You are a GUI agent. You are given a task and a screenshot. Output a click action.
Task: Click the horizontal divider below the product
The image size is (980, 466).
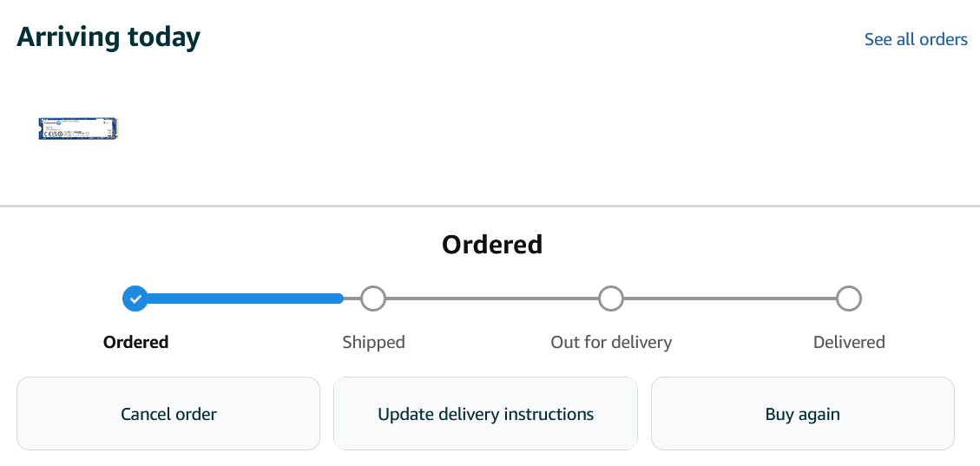[490, 206]
